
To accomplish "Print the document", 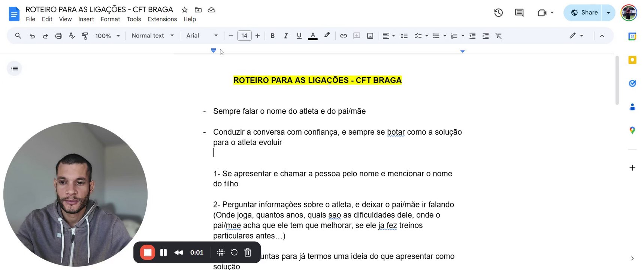I will coord(58,36).
